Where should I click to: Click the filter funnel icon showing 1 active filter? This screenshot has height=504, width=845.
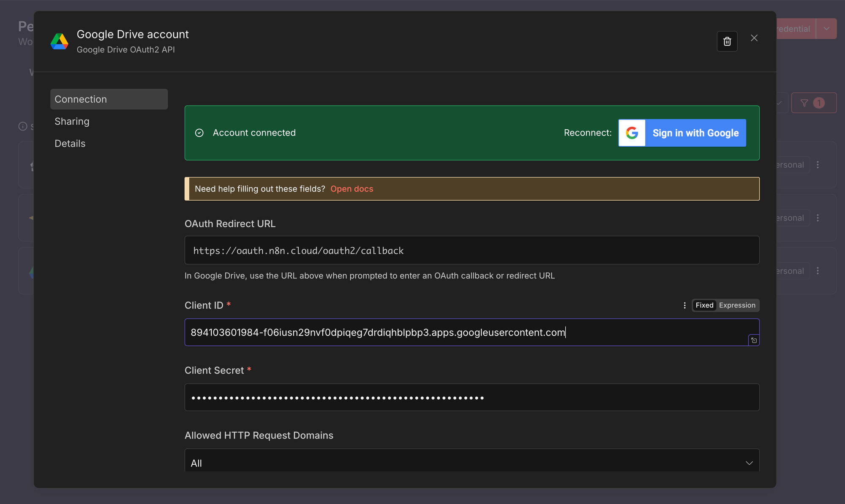click(x=814, y=102)
